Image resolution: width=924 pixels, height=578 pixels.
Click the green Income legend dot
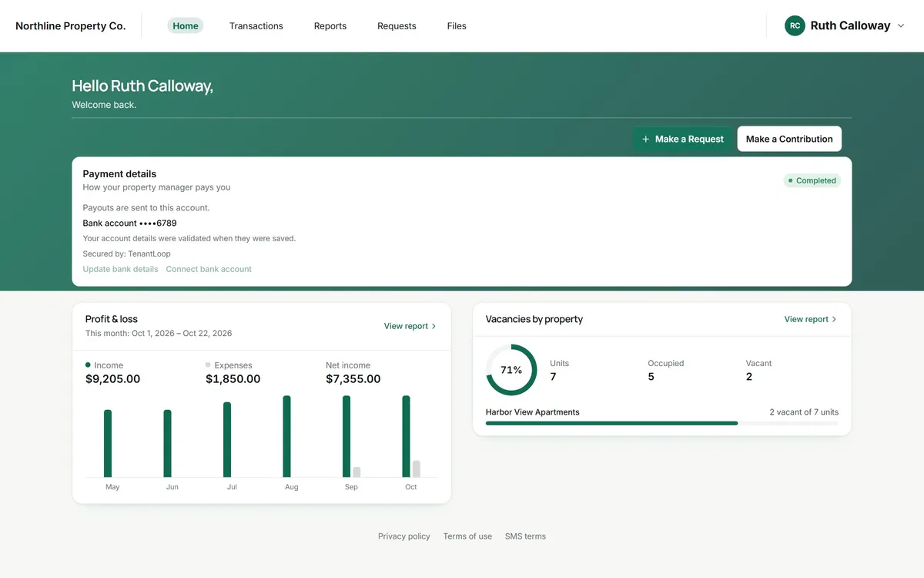[88, 365]
